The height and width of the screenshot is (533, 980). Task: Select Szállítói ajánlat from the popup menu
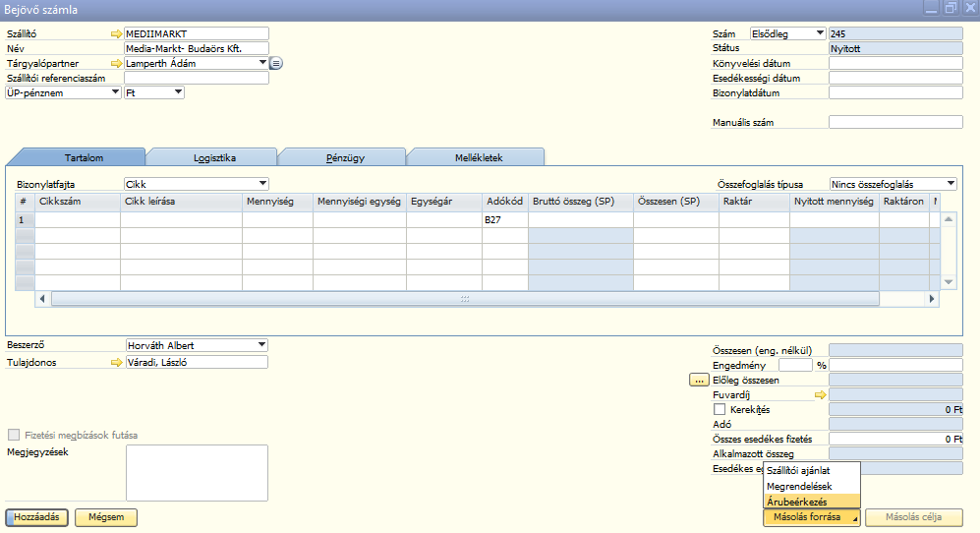point(812,470)
